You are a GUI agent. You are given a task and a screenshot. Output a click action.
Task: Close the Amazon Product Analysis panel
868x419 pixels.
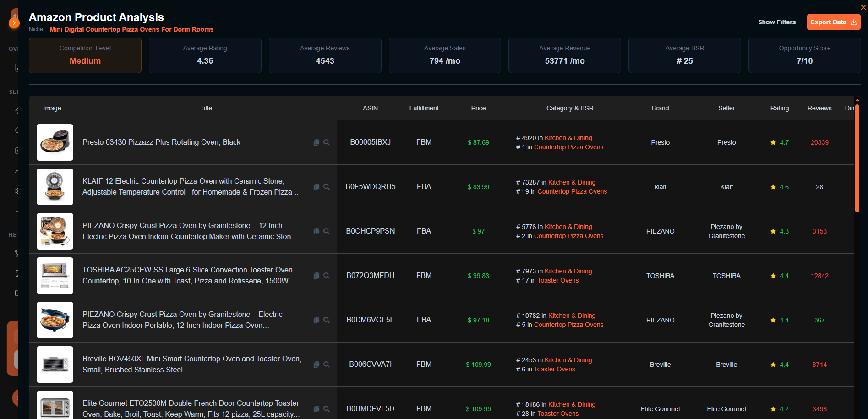pos(863,7)
